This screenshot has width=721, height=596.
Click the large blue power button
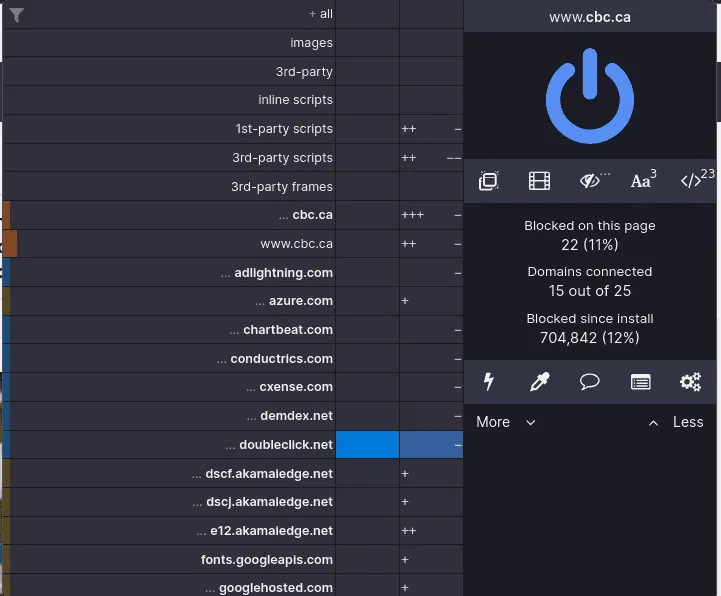point(589,96)
